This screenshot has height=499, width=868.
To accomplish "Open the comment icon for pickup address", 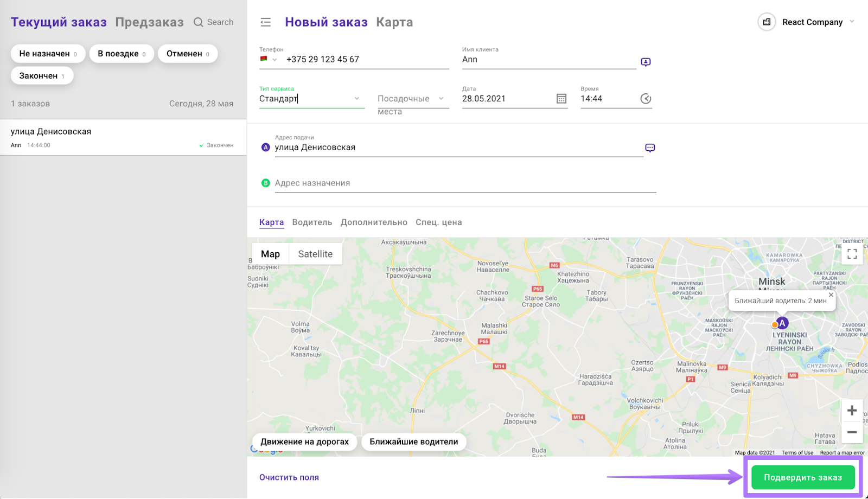I will tap(650, 148).
